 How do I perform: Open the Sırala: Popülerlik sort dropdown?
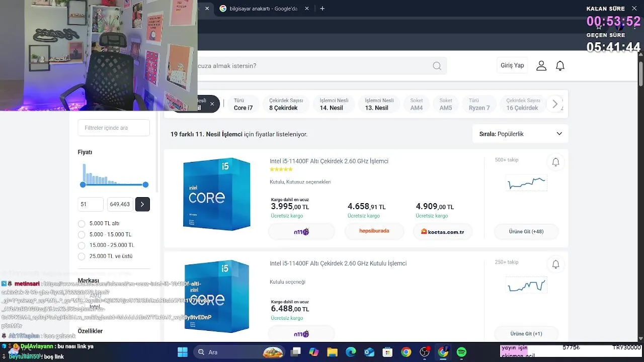click(520, 134)
